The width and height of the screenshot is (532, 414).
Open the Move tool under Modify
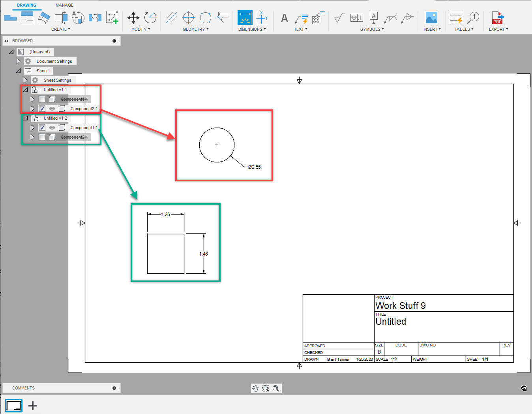pos(133,18)
